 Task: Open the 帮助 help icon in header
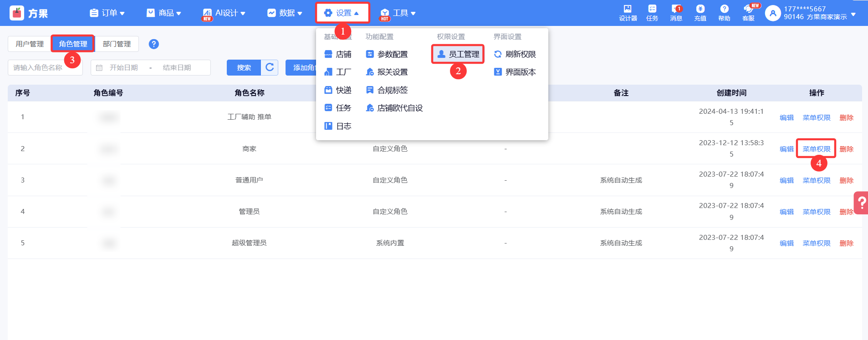tap(724, 12)
